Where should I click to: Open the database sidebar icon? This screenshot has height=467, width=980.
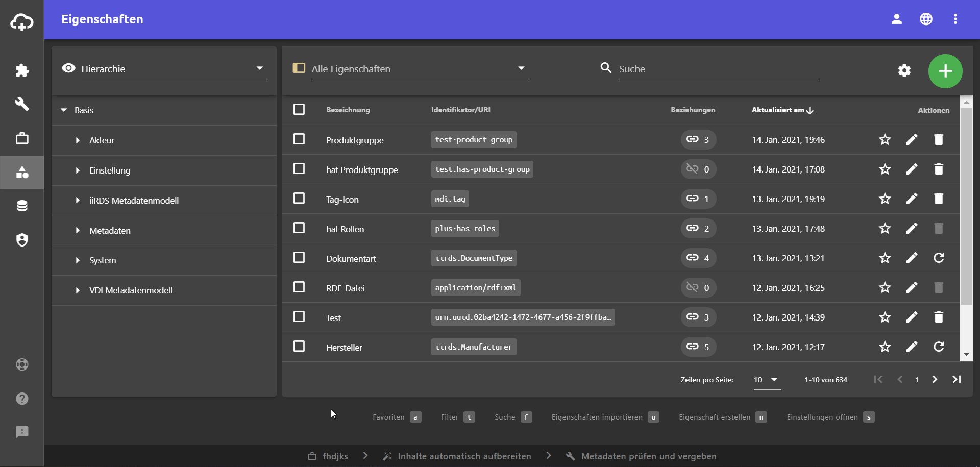coord(22,206)
